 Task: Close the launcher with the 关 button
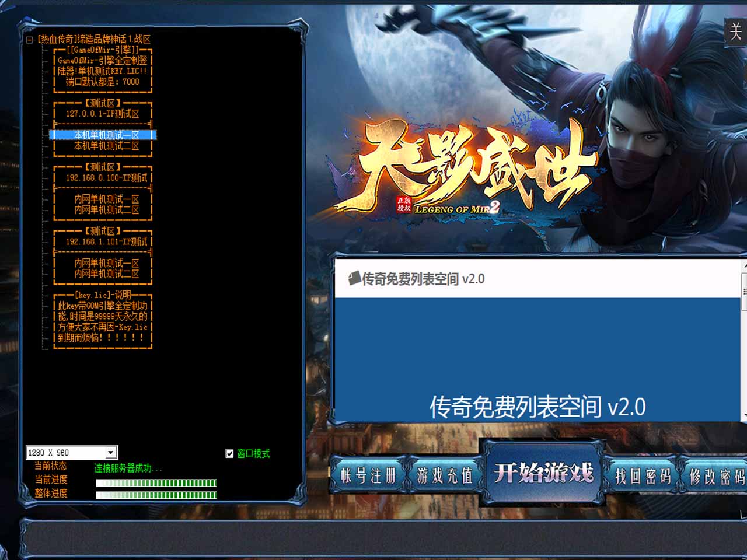coord(736,31)
